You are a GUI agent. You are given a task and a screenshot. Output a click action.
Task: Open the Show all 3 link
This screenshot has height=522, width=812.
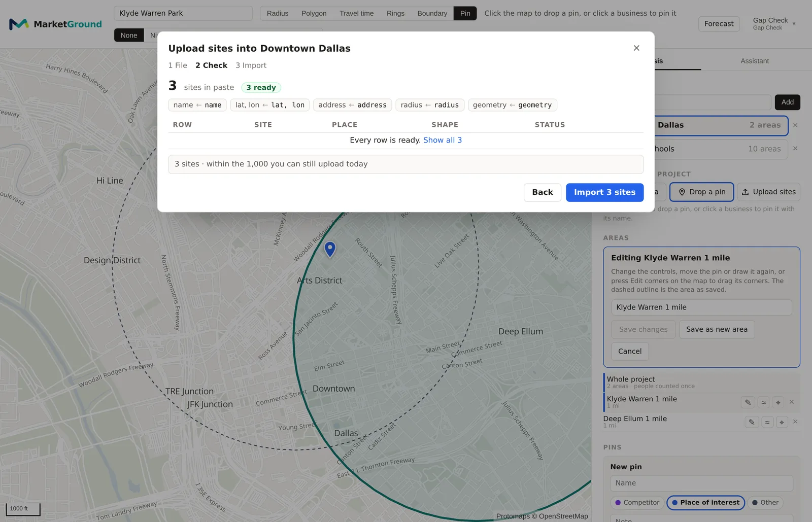click(443, 140)
